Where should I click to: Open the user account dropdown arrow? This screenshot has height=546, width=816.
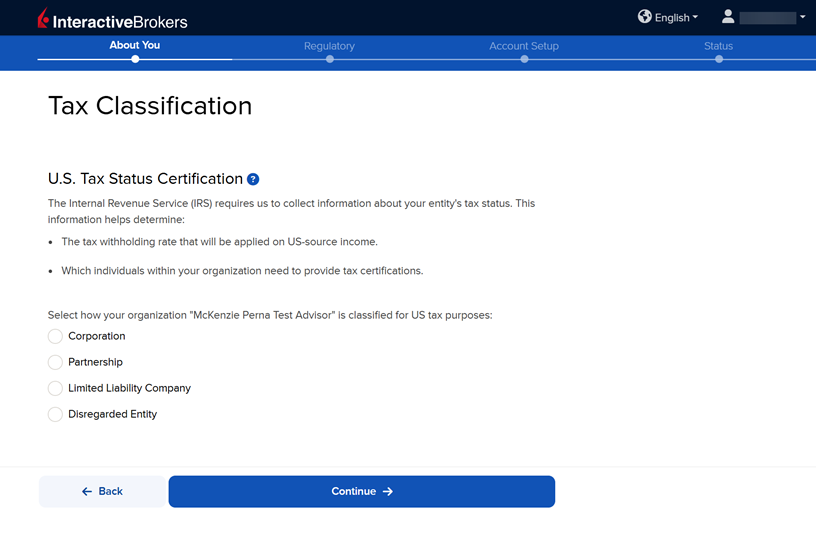(x=803, y=17)
